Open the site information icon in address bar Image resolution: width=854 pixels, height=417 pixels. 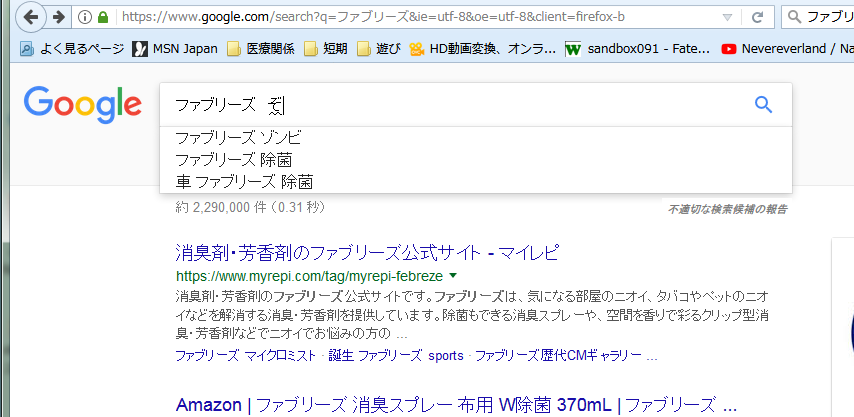tap(85, 17)
